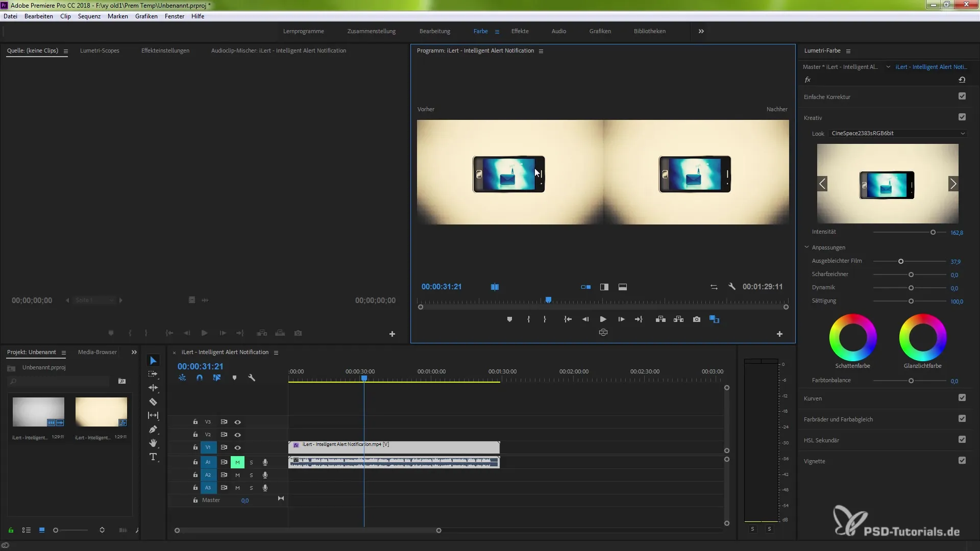This screenshot has height=551, width=980.
Task: Select horizontal split comparison layout
Action: coord(623,287)
